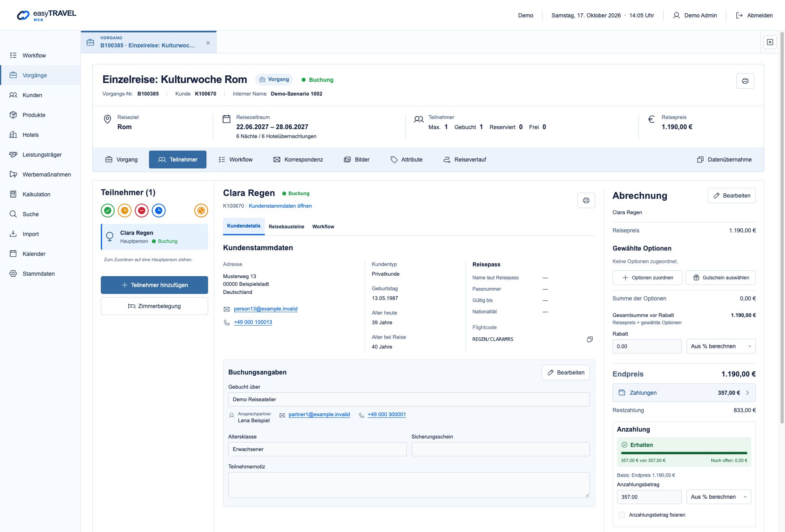
Task: Click the orange crossed-circle filter icon
Action: 201,211
